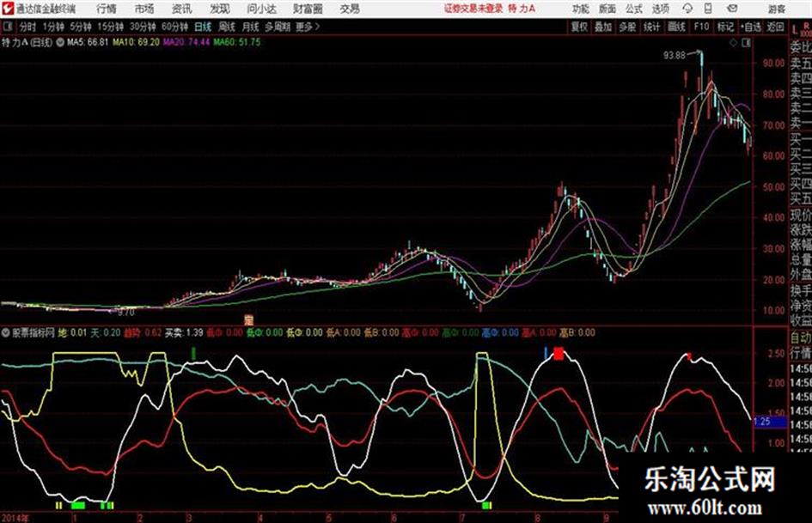Click the MA5: 66.81 indicator value
812x523 pixels.
coord(88,42)
